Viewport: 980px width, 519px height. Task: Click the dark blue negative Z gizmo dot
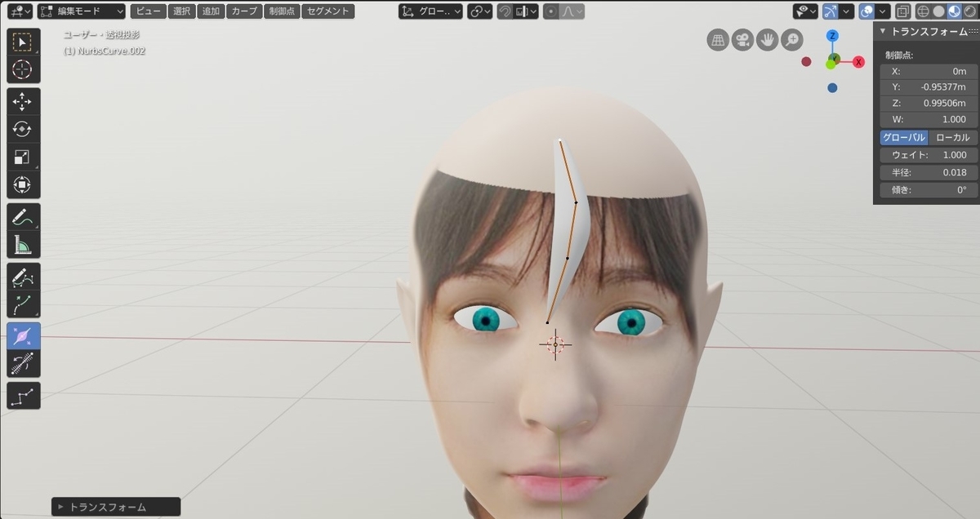pyautogui.click(x=832, y=87)
